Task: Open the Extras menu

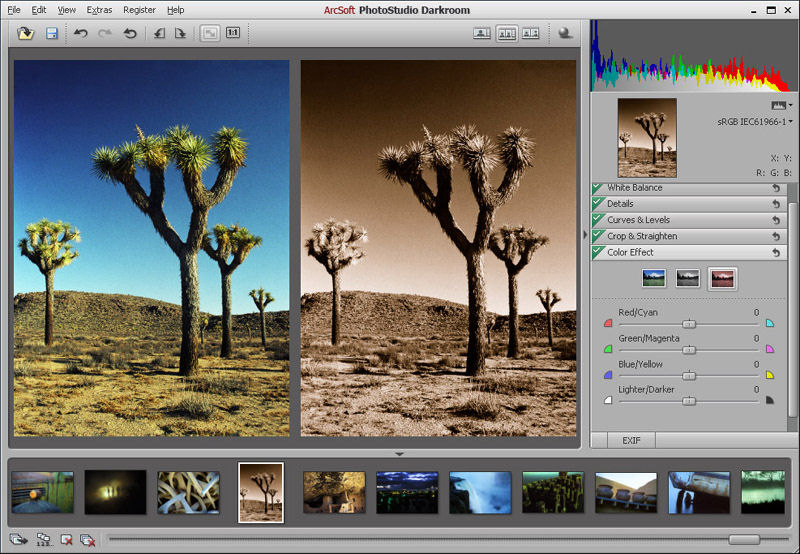Action: [99, 9]
